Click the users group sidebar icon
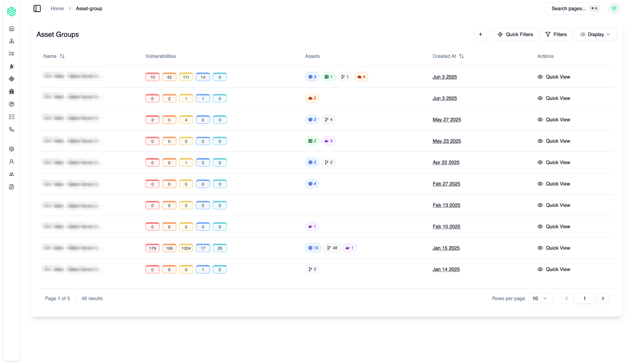The image size is (631, 364). click(12, 174)
